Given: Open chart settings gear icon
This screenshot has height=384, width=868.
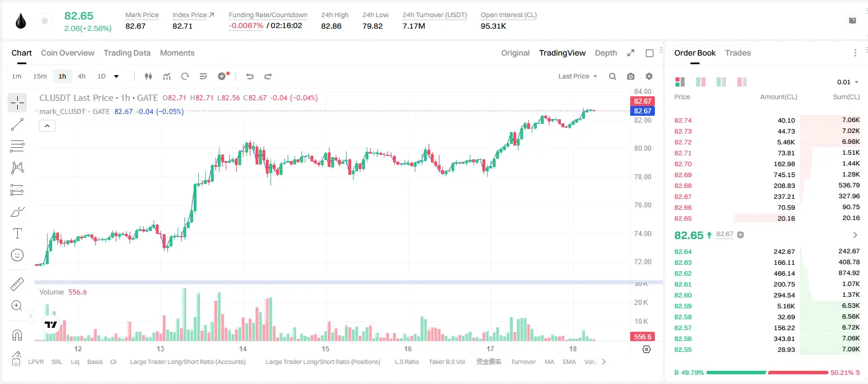Looking at the screenshot, I should click(x=649, y=76).
